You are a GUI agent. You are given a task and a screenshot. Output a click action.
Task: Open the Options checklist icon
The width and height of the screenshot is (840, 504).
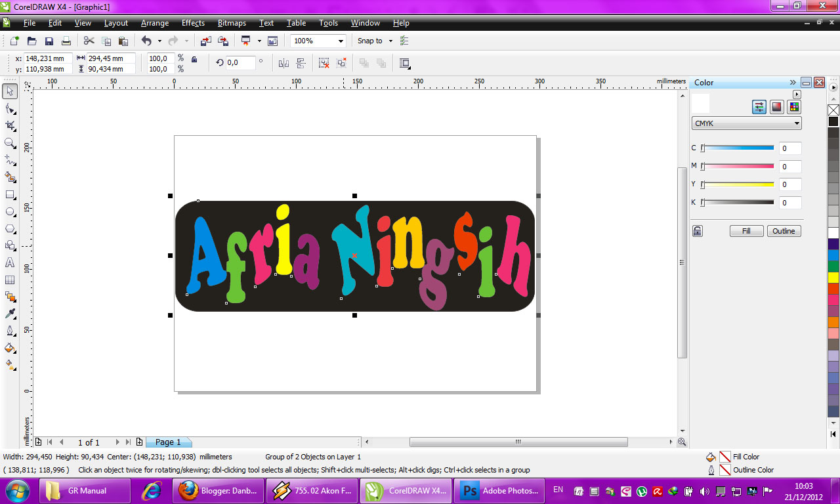(404, 41)
